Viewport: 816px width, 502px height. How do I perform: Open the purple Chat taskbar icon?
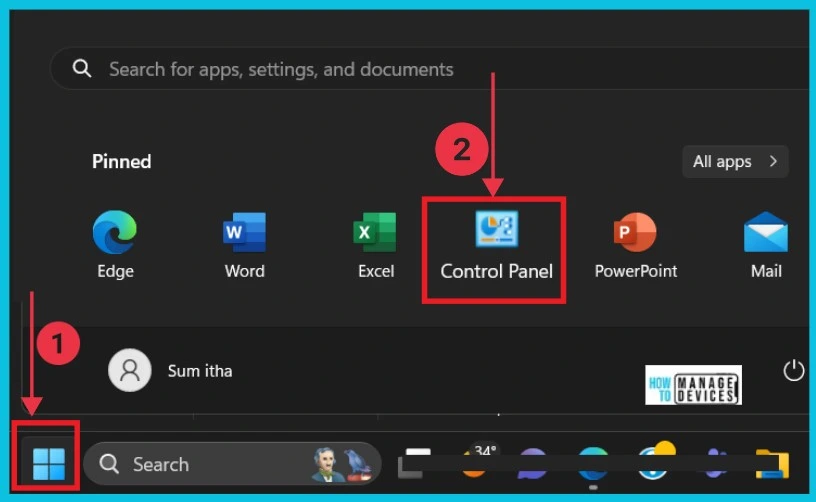[x=533, y=464]
